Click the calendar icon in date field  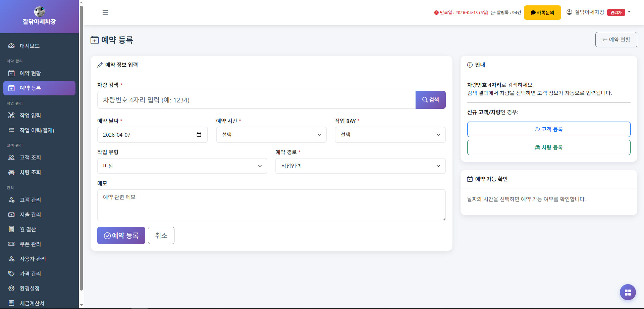point(199,135)
